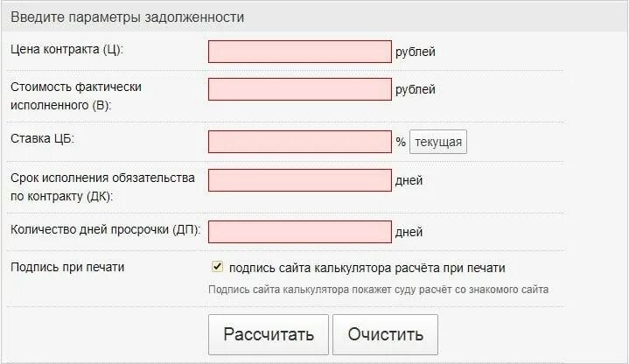The width and height of the screenshot is (629, 364).
Task: Click the текущая rate button
Action: [x=438, y=142]
